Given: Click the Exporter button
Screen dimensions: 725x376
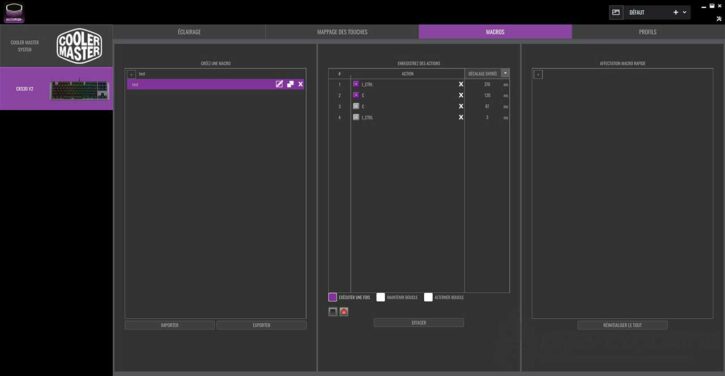Looking at the screenshot, I should 261,325.
